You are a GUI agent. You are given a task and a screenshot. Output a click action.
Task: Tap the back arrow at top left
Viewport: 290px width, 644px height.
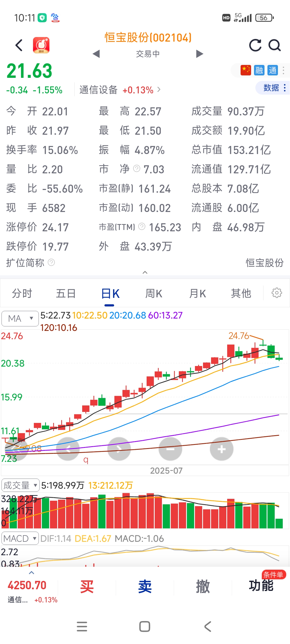[x=19, y=45]
